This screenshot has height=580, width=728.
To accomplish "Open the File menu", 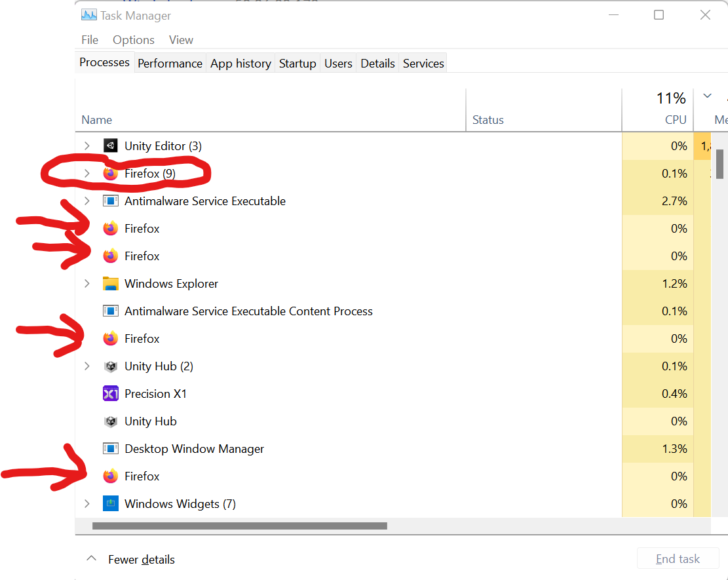I will click(x=90, y=40).
